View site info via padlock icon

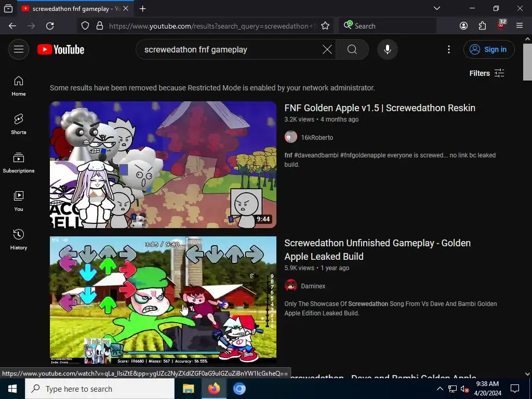pos(100,26)
